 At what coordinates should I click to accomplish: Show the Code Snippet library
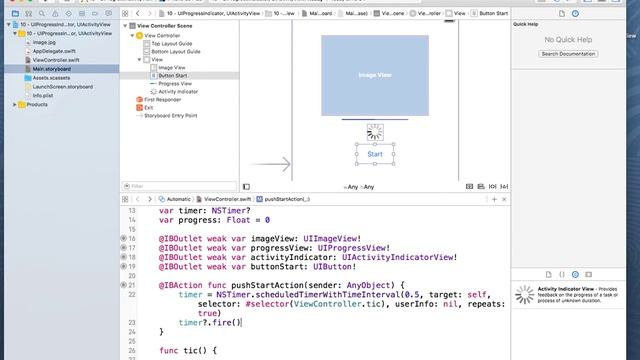click(x=562, y=274)
